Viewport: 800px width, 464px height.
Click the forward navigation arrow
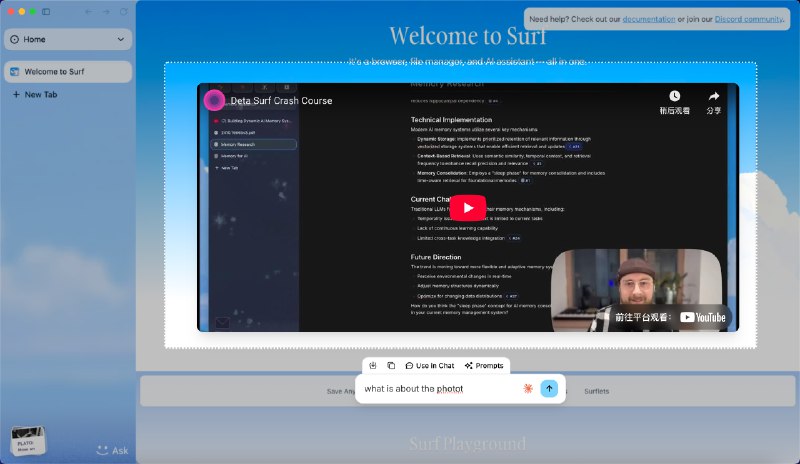(106, 11)
